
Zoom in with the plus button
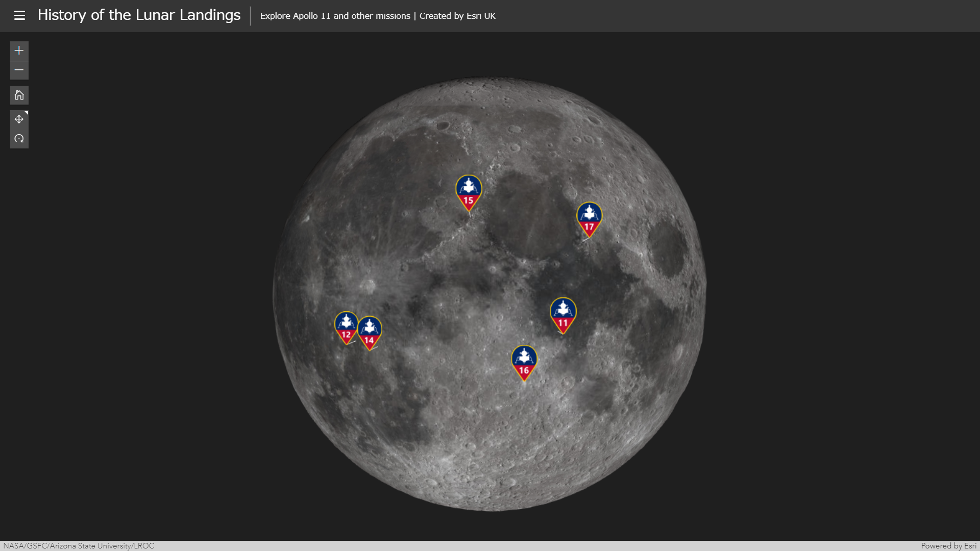click(19, 51)
